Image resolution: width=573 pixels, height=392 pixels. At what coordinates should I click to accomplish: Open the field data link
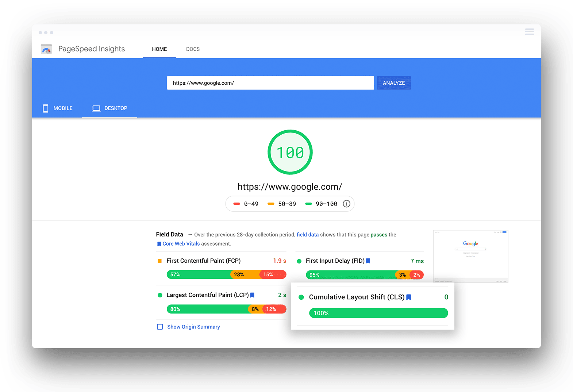tap(307, 235)
